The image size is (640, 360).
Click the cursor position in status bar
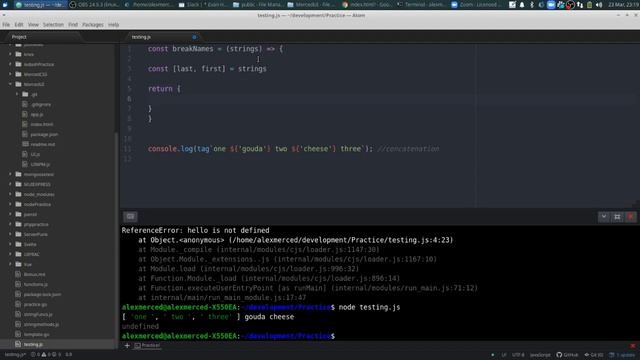(69, 355)
